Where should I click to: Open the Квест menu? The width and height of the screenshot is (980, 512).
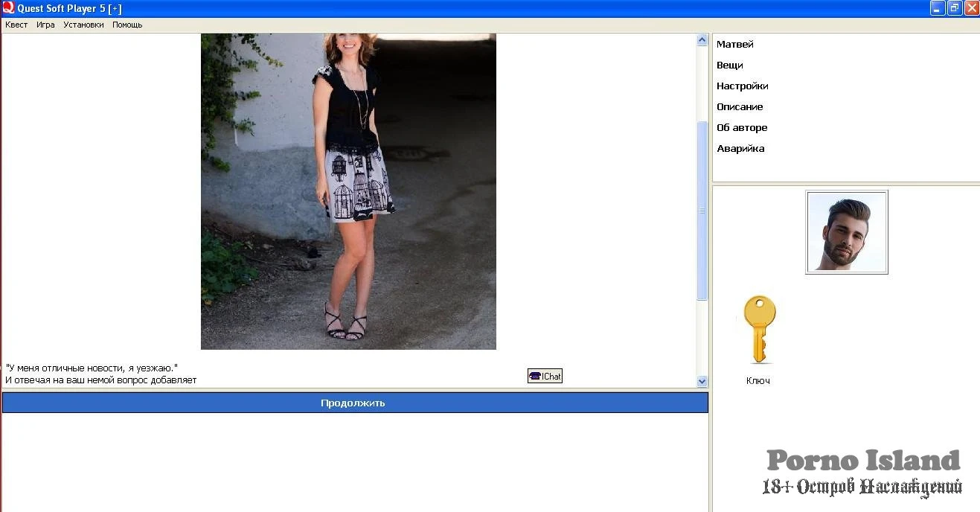(16, 25)
